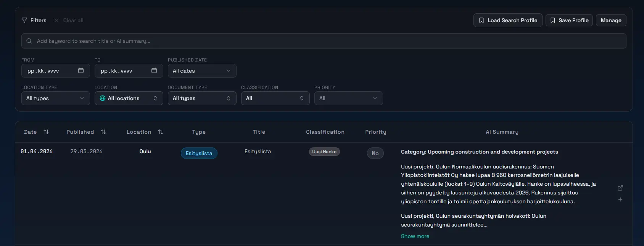Toggle the No priority pill
This screenshot has height=246, width=644.
(x=375, y=153)
